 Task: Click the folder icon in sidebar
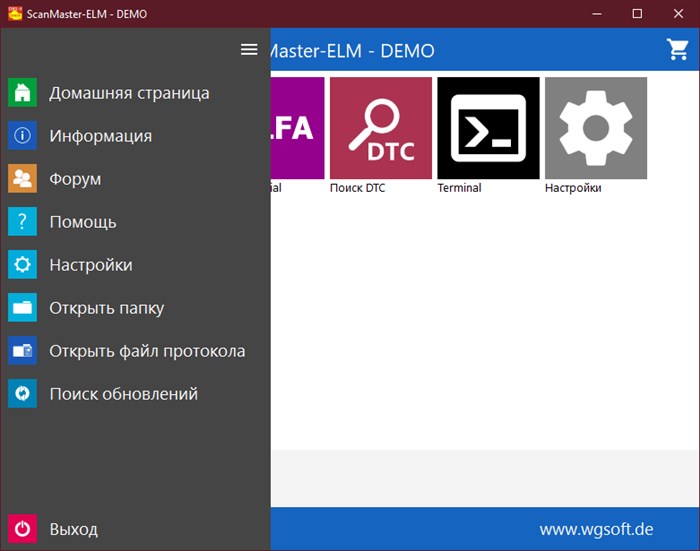pyautogui.click(x=22, y=307)
